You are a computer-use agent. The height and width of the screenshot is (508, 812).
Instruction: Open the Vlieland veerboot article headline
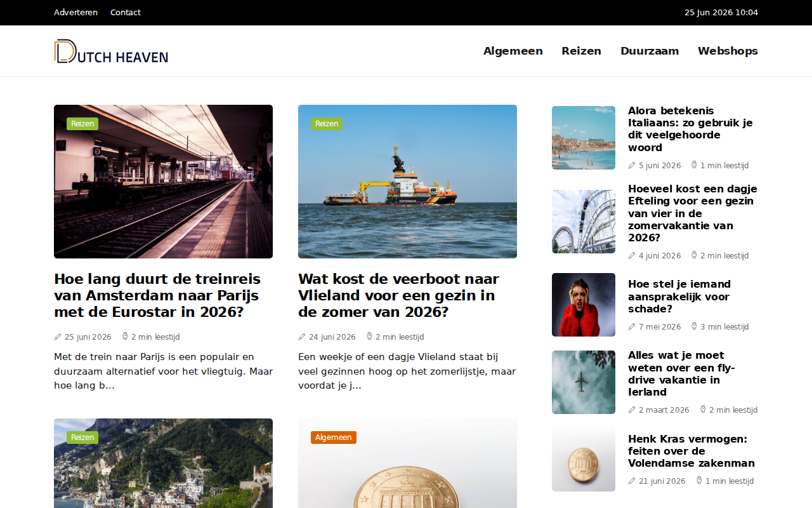398,296
